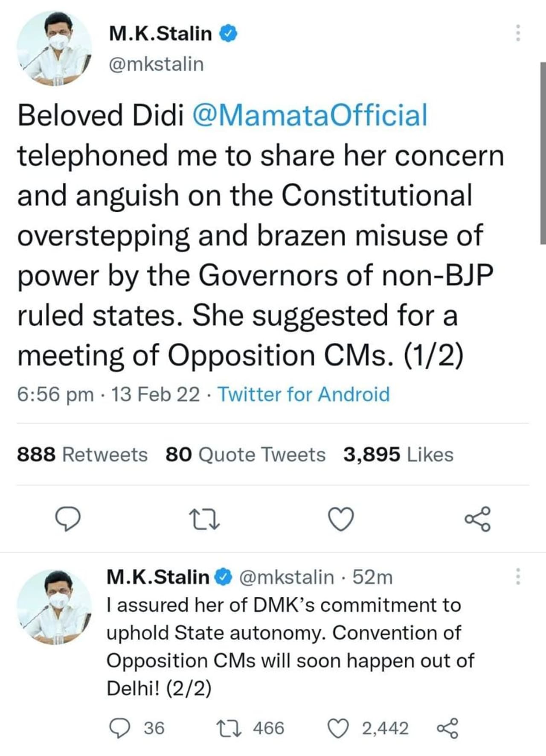Like the 2/2 follow-up tweet
Image resolution: width=546 pixels, height=756 pixels.
coord(338,728)
